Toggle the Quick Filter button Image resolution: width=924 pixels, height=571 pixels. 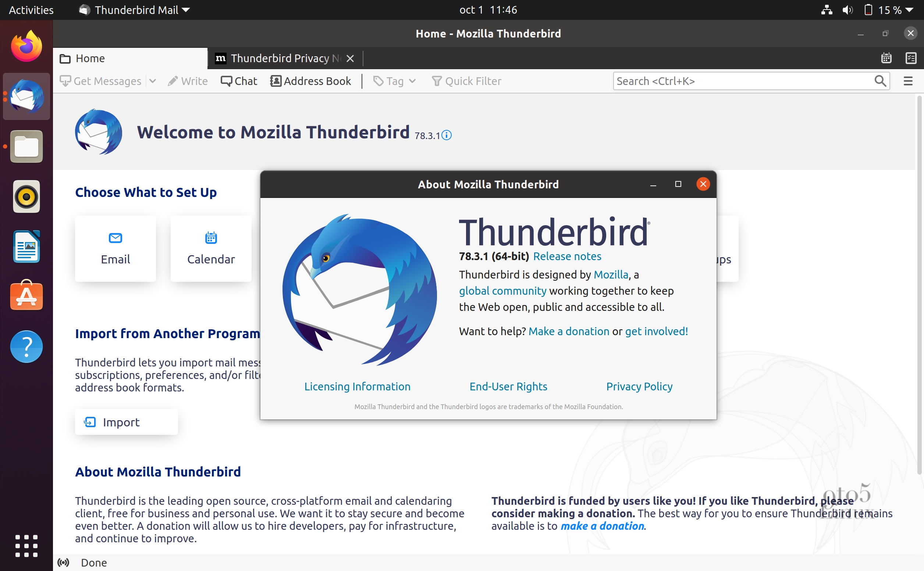tap(466, 81)
